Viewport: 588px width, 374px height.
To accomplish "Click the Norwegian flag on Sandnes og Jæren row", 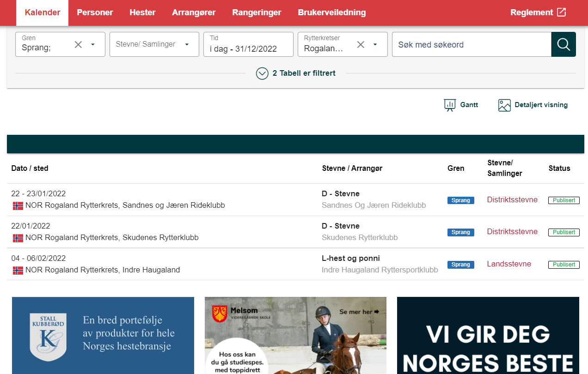I will click(18, 205).
